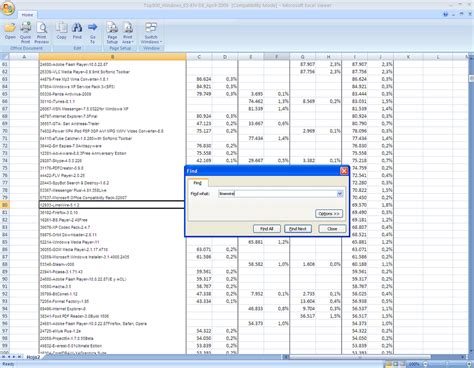474x368 pixels.
Task: Click the Select All corner box
Action: coord(5,57)
